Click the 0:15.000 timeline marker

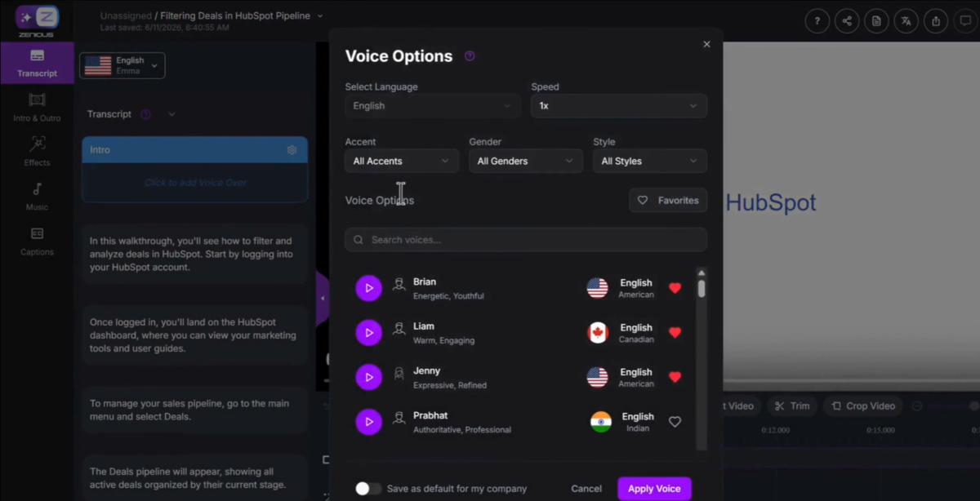(x=880, y=430)
